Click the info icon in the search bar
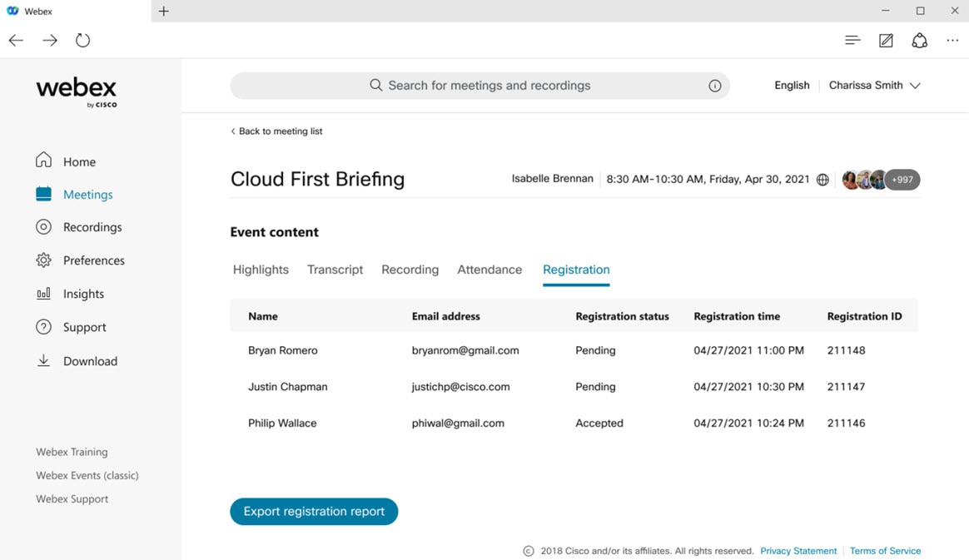The height and width of the screenshot is (560, 969). click(714, 85)
